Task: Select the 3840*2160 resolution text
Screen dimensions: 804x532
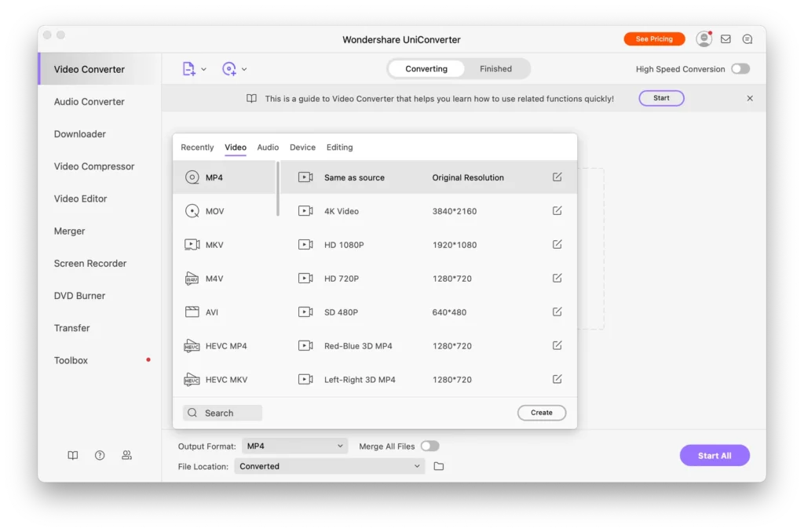Action: click(455, 211)
